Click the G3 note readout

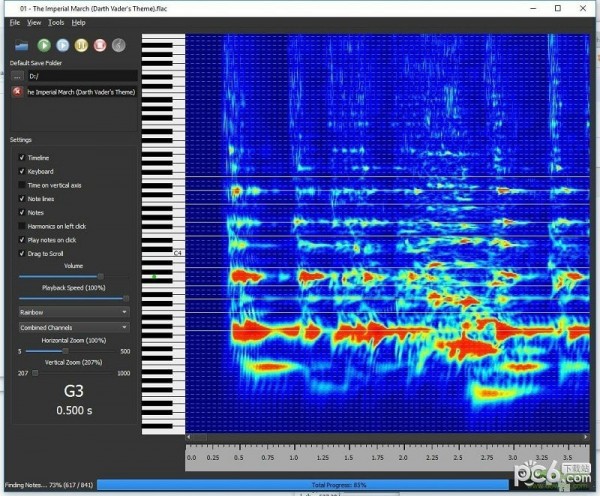pyautogui.click(x=74, y=391)
